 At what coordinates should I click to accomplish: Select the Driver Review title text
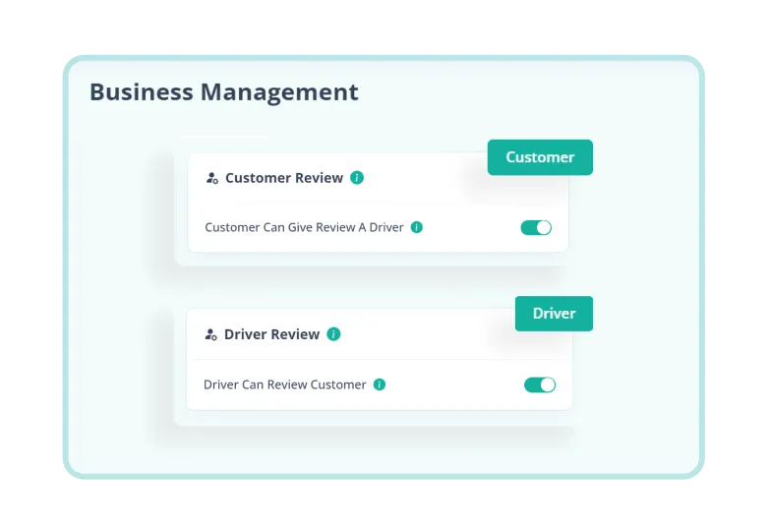(271, 334)
